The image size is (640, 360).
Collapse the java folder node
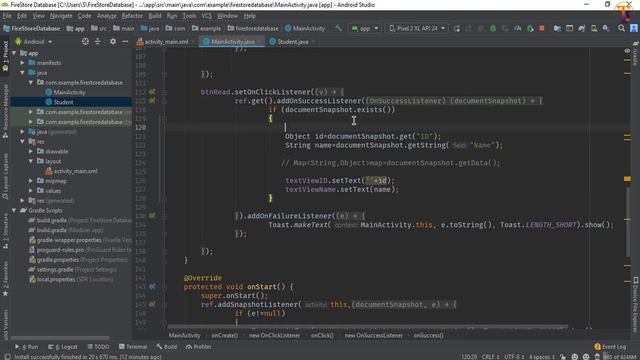[22, 73]
